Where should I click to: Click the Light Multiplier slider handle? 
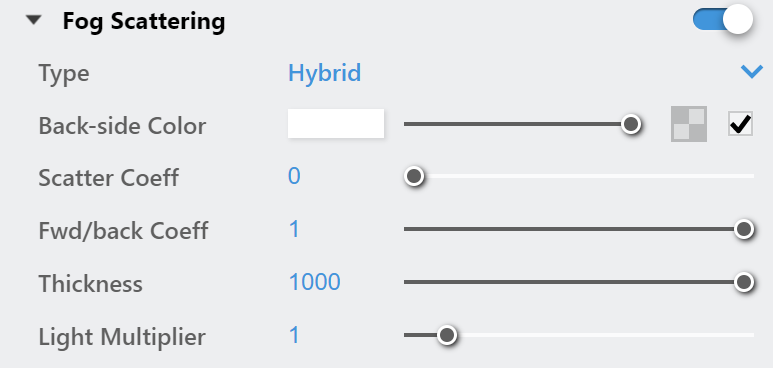(x=447, y=335)
